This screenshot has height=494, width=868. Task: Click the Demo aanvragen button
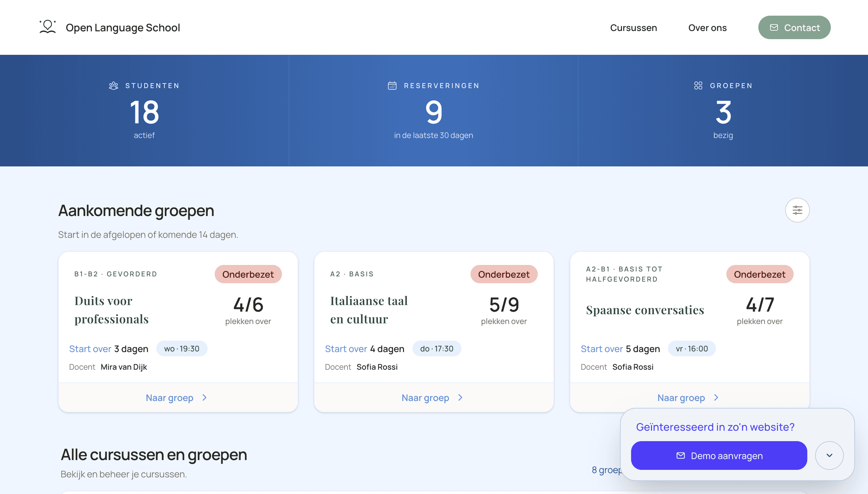click(719, 455)
